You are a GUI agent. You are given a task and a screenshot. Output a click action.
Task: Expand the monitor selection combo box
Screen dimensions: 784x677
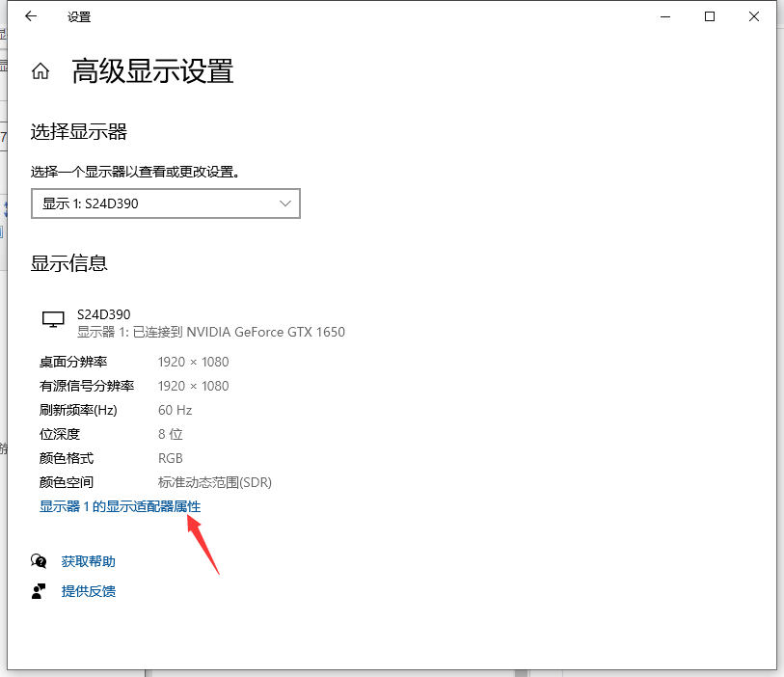(x=165, y=203)
